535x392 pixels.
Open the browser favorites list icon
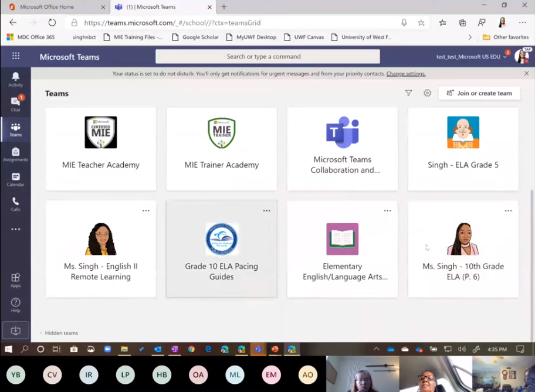point(442,22)
